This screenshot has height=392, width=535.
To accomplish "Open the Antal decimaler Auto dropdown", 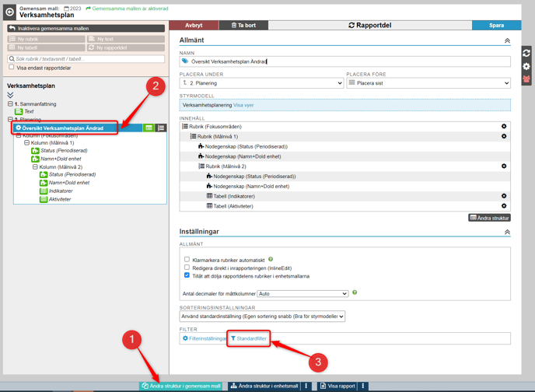I will click(x=302, y=294).
